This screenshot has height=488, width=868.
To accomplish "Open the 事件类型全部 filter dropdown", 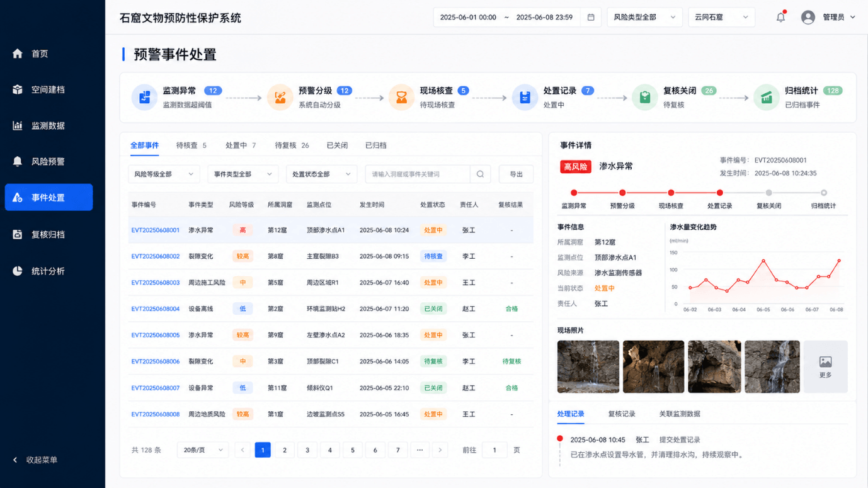I will [243, 174].
